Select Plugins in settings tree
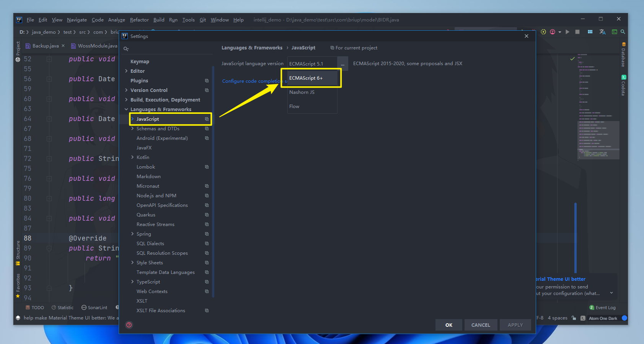644x344 pixels. pos(139,81)
